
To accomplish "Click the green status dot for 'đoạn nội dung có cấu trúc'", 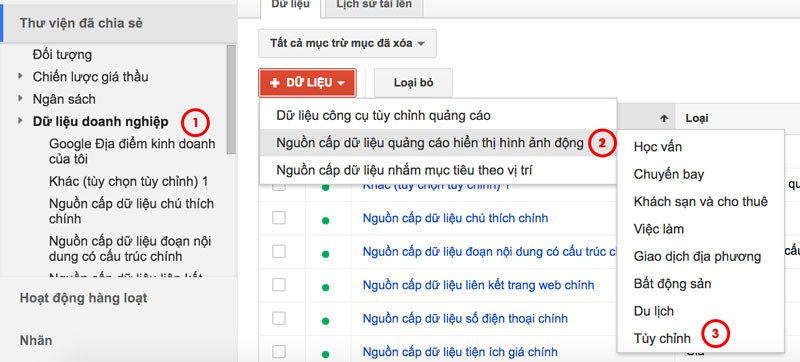I will click(x=325, y=254).
